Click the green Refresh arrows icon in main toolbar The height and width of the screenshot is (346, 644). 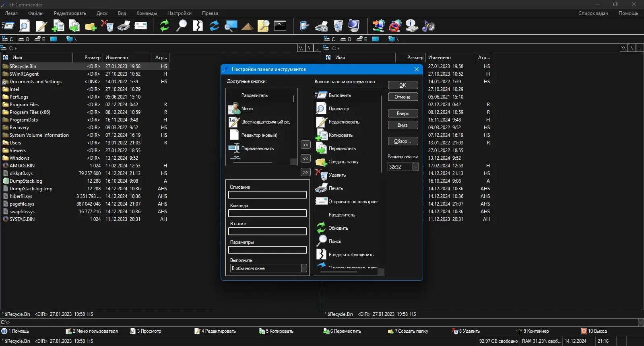click(164, 26)
